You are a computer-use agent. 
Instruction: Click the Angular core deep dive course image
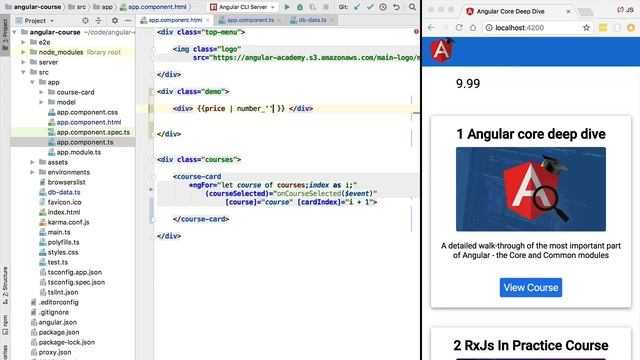(x=531, y=189)
